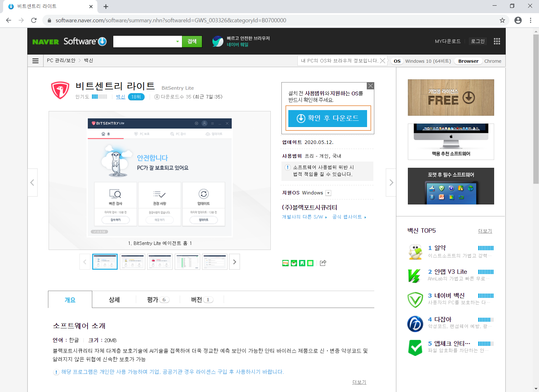Click 더보기 under software description
This screenshot has width=539, height=392.
tap(359, 382)
